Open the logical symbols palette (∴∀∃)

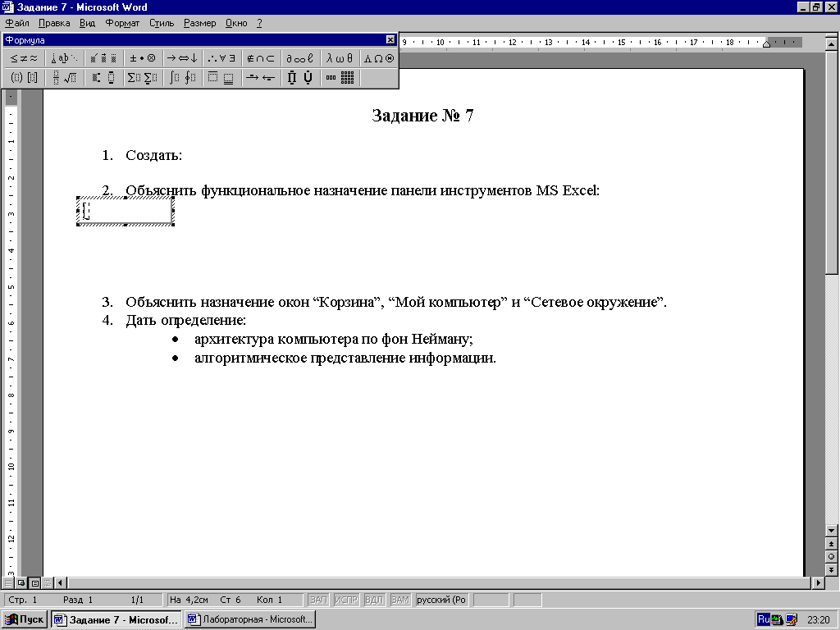pyautogui.click(x=221, y=58)
